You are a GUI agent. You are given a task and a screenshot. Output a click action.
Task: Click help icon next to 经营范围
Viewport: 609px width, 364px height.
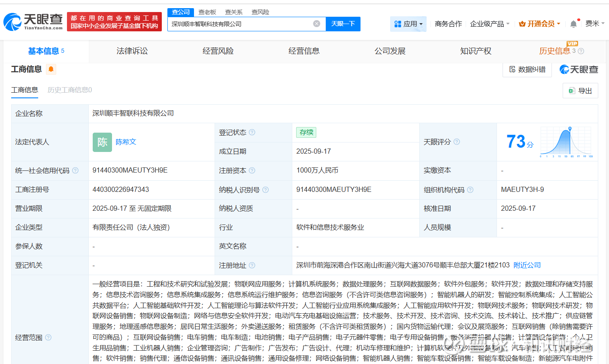tap(48, 337)
